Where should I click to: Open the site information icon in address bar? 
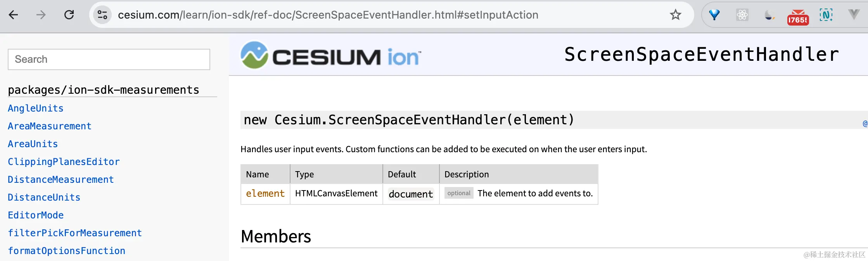click(x=102, y=15)
